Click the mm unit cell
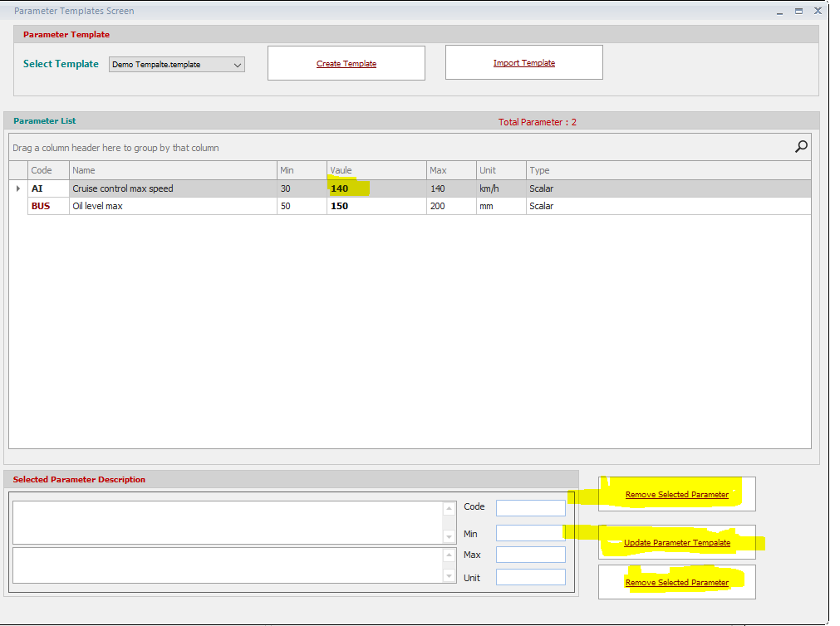840x626 pixels. 501,206
